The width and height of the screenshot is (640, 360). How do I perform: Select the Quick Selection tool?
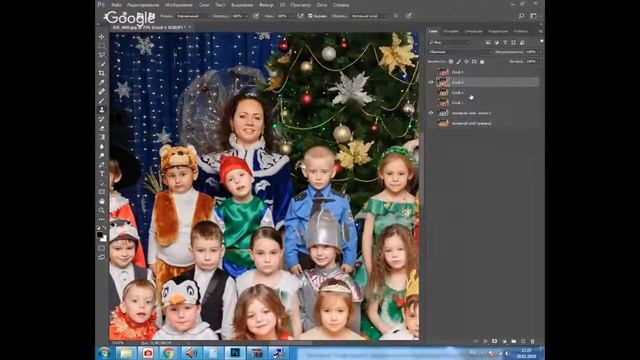(x=101, y=64)
